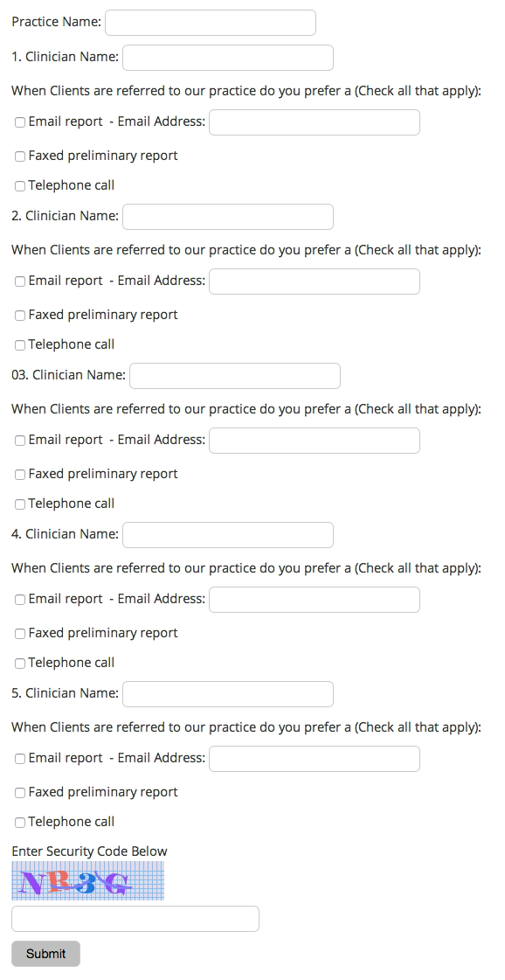Focus the 1. Clinician Name field

(228, 58)
